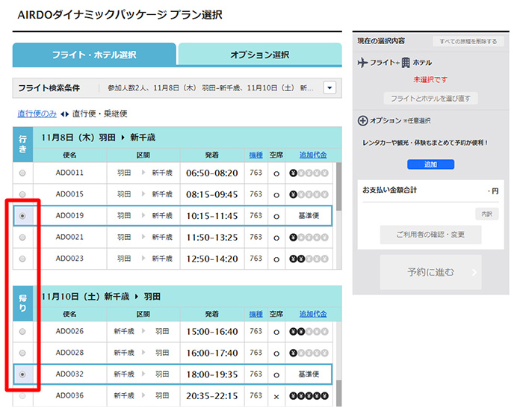Open 機種 link in return table header

[x=256, y=314]
